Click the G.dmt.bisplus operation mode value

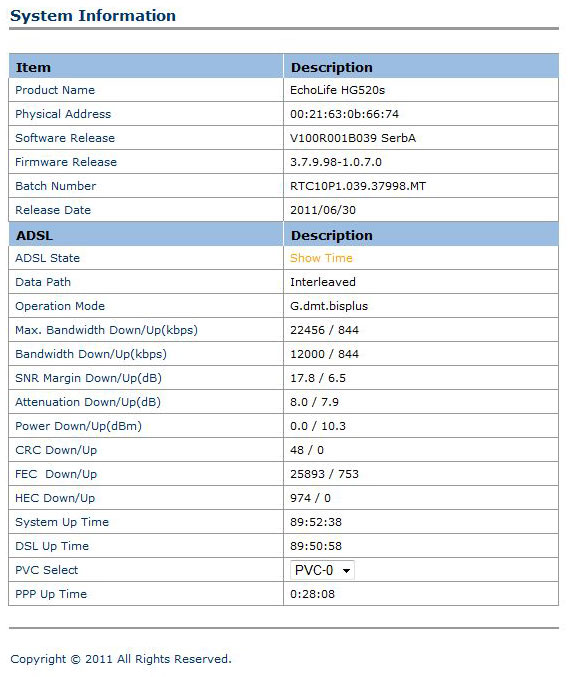pos(328,306)
